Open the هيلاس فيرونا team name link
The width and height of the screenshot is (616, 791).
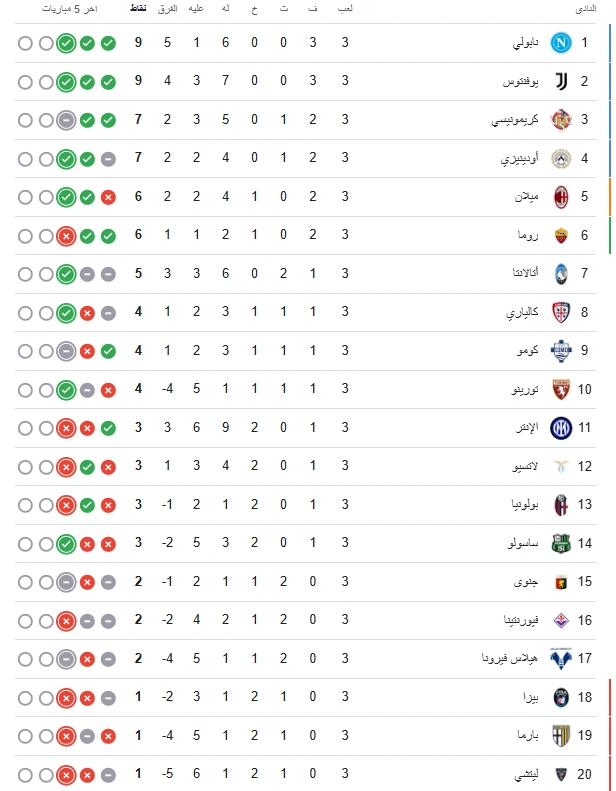tap(510, 658)
